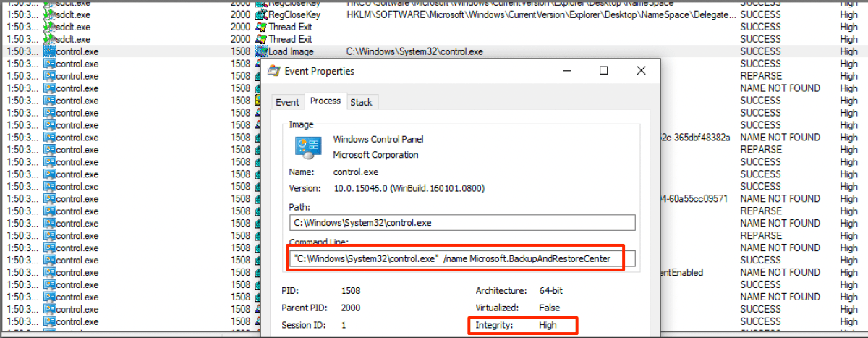Image resolution: width=868 pixels, height=338 pixels.
Task: Click RegCloseKey icon in the HKLM row
Action: [261, 14]
